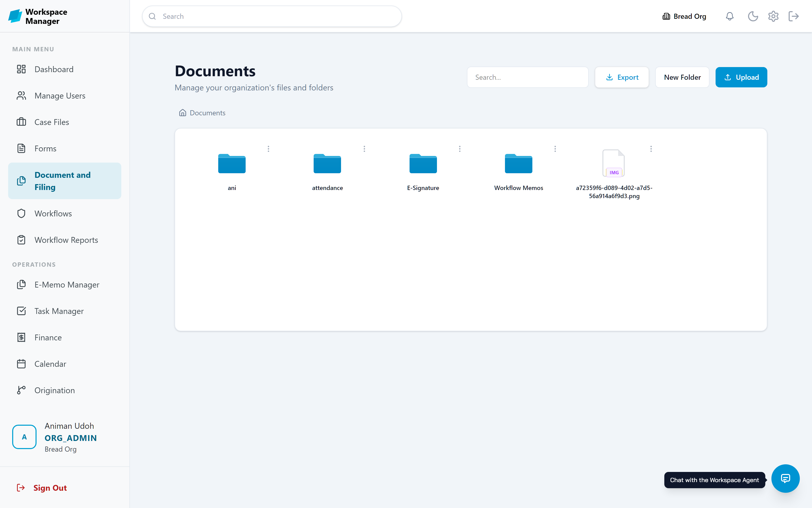Open Workflows section
This screenshot has height=508, width=812.
(64, 213)
